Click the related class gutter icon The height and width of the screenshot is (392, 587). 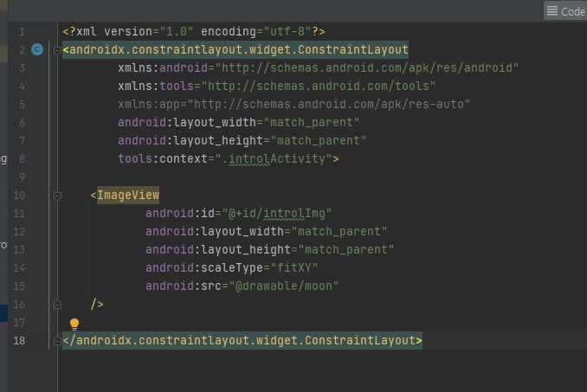click(37, 49)
